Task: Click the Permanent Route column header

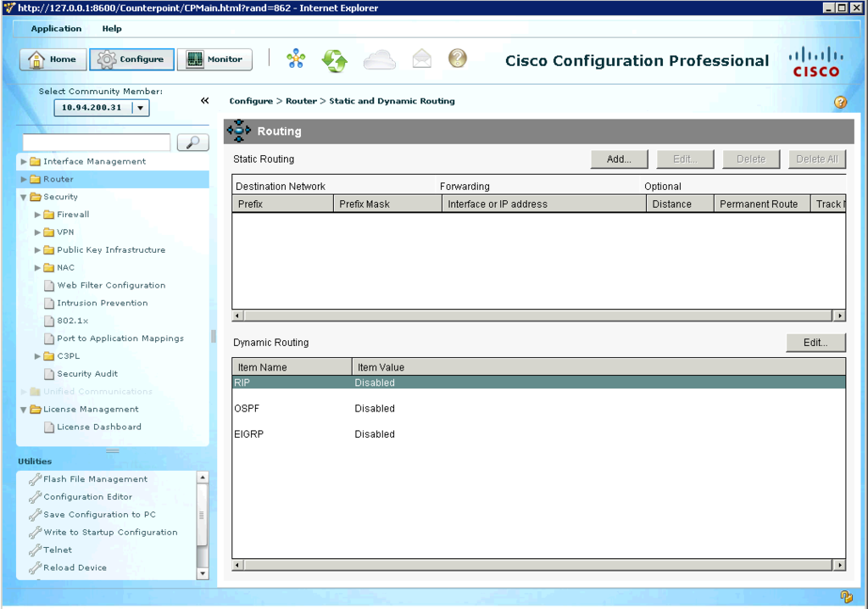Action: point(762,204)
